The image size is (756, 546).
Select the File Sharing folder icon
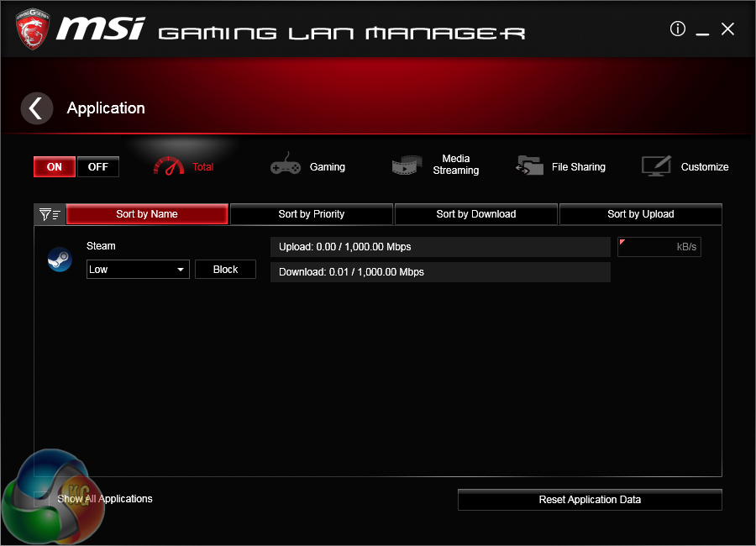[x=529, y=165]
